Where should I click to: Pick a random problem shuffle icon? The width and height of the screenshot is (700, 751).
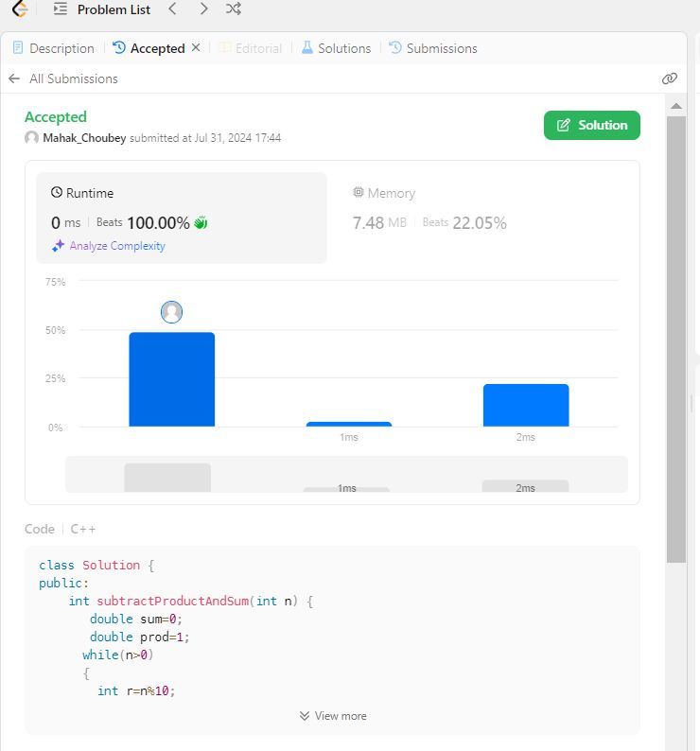point(234,9)
